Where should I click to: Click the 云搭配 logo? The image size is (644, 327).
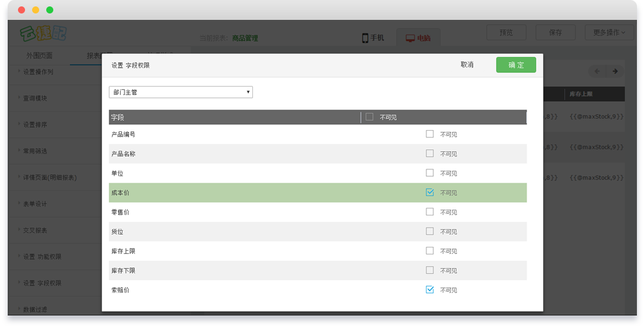click(43, 33)
